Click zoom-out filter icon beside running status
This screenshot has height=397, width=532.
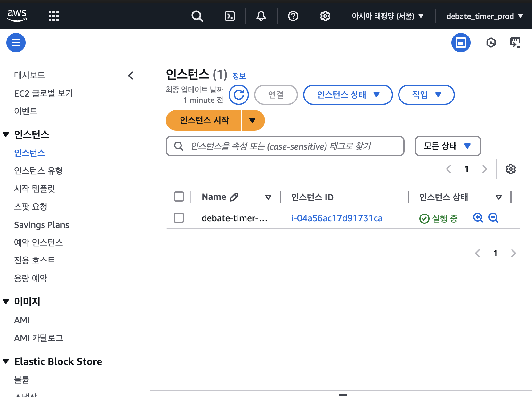pos(494,218)
